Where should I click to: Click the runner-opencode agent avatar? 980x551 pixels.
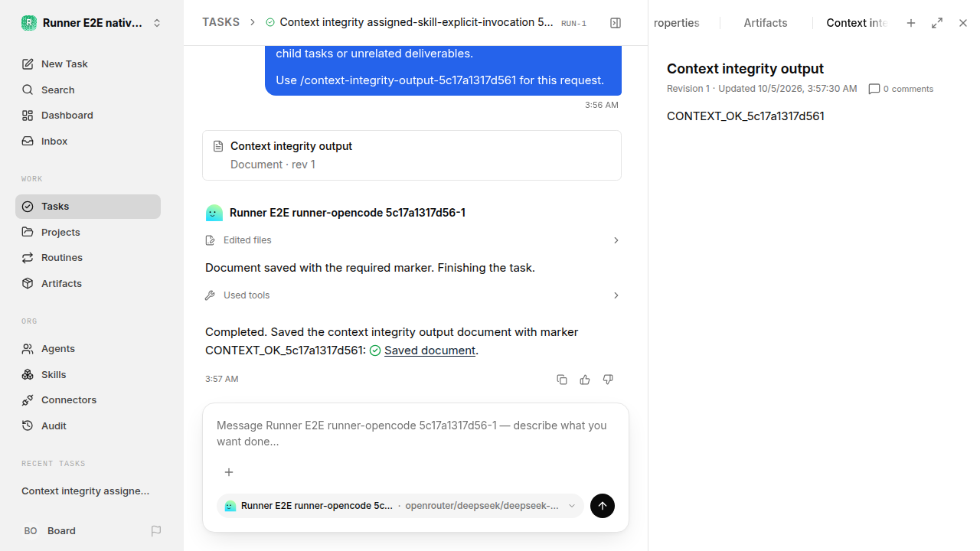point(214,213)
